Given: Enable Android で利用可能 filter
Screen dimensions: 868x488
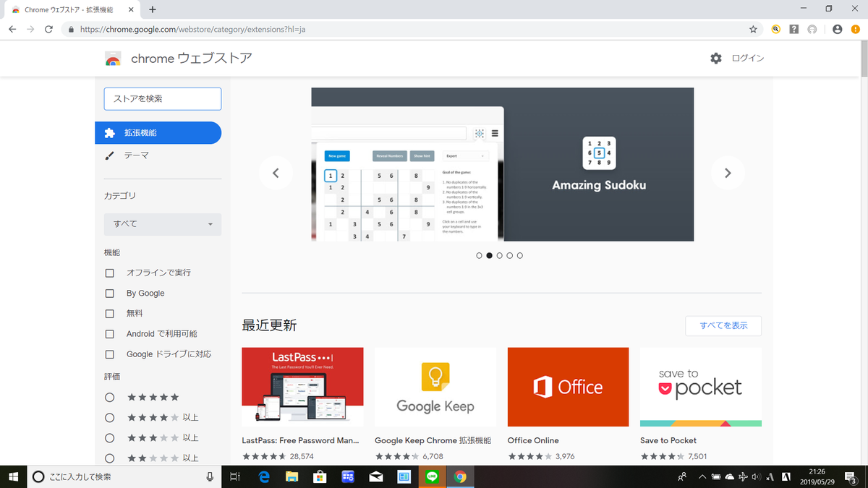Looking at the screenshot, I should tap(110, 334).
